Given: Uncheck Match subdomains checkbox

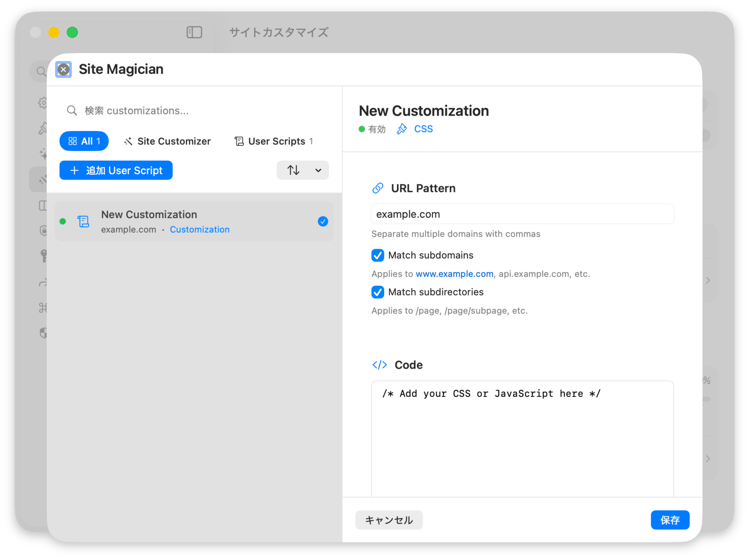Looking at the screenshot, I should pos(378,255).
